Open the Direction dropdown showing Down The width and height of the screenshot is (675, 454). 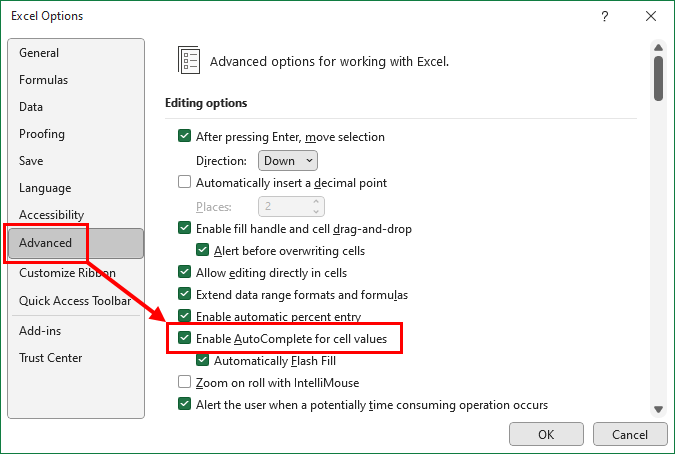click(288, 161)
